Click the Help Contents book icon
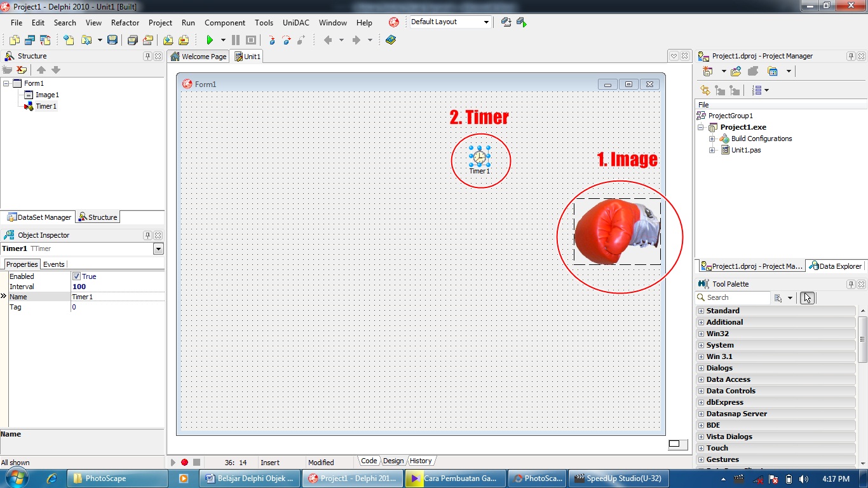 (x=391, y=40)
